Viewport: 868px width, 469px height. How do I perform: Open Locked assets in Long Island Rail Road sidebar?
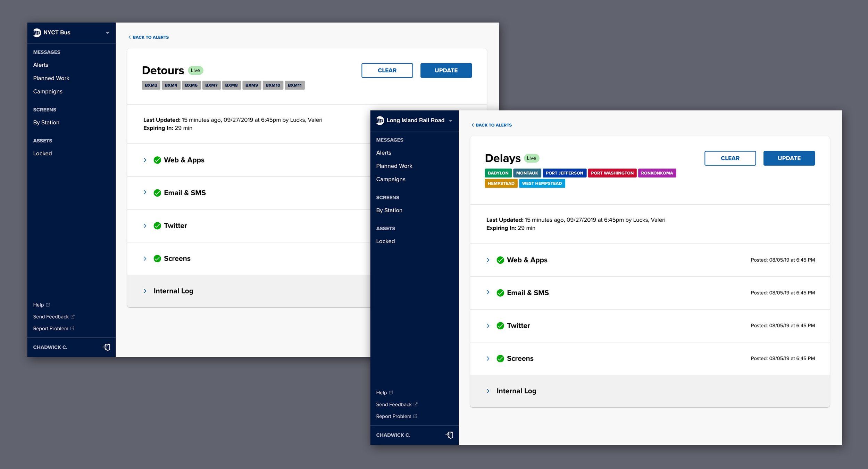385,241
